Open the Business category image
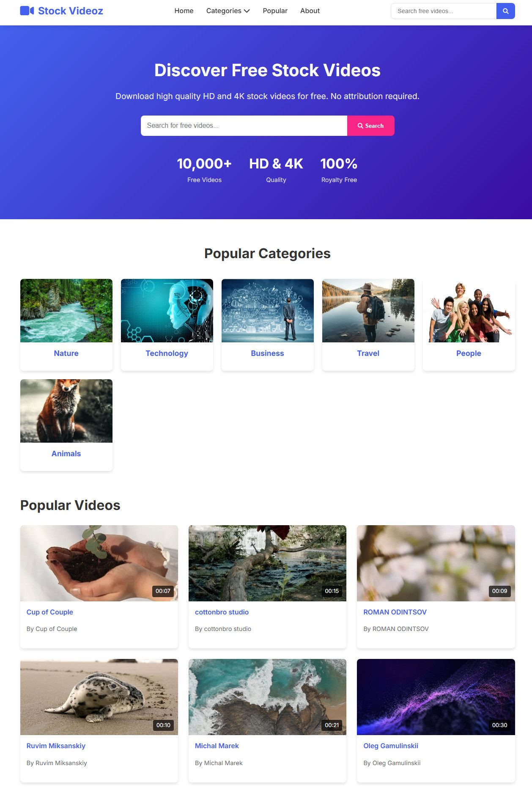 (x=268, y=311)
